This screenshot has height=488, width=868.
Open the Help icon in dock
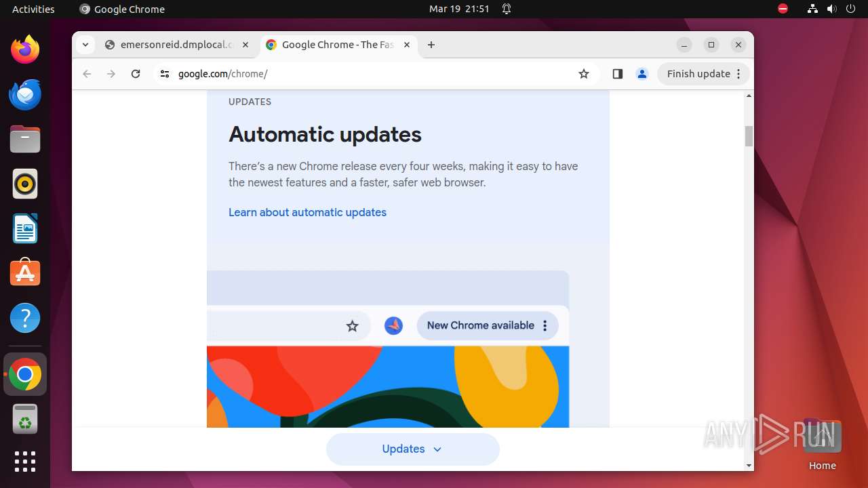coord(25,318)
